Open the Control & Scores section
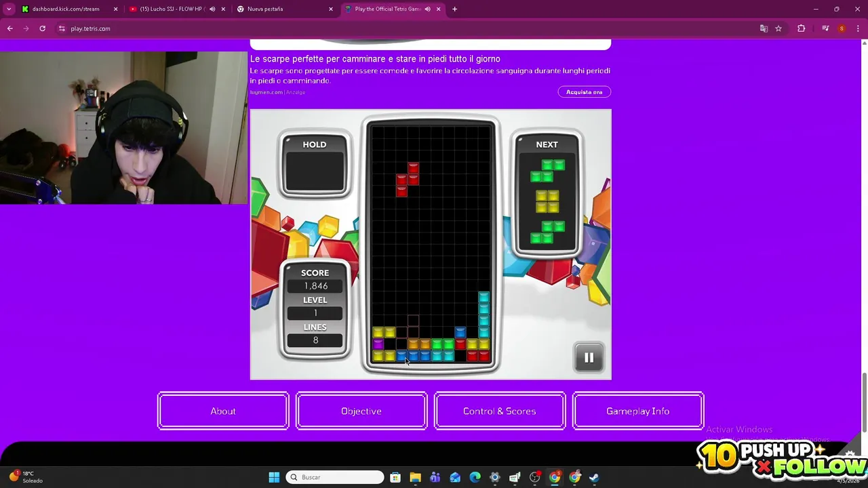Screen dimensions: 868x488 500,411
